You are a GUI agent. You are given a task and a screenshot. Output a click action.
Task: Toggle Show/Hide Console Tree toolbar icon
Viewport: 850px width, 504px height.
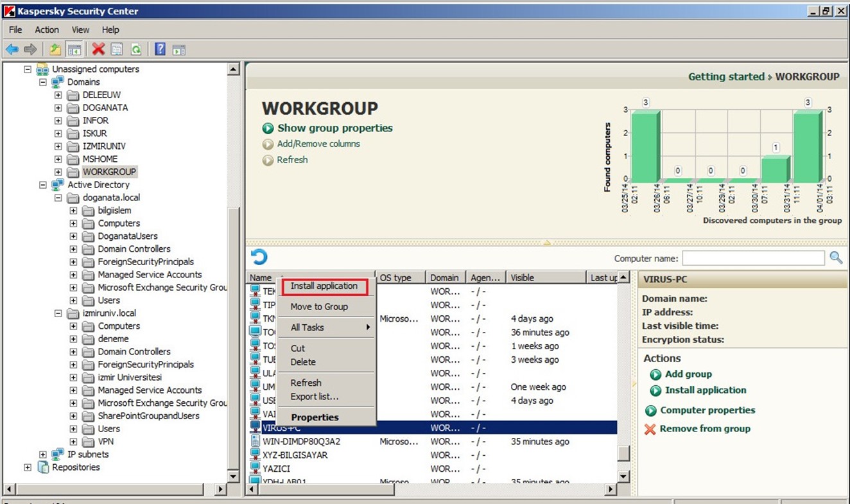74,49
